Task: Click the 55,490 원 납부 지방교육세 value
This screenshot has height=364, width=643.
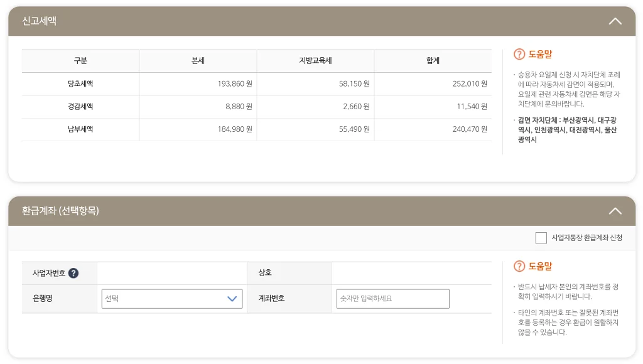Action: (354, 129)
